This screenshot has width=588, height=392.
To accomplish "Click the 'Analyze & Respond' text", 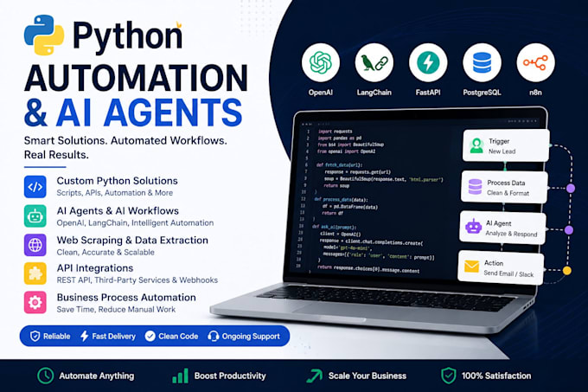I will (x=511, y=234).
